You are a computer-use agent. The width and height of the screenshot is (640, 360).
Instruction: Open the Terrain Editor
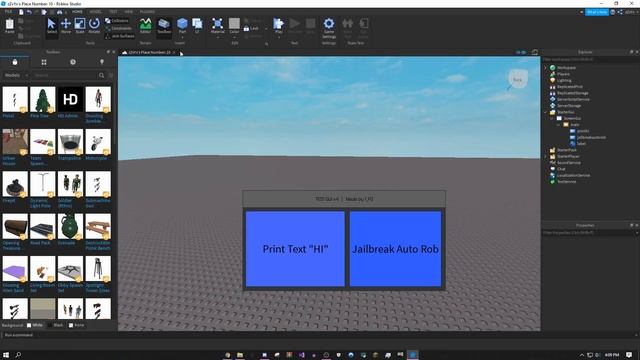pyautogui.click(x=145, y=26)
